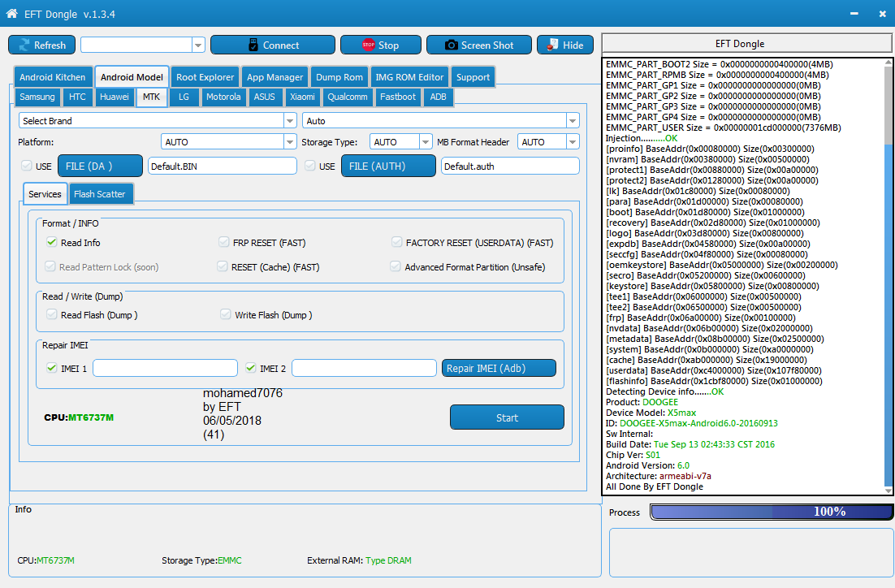895x588 pixels.
Task: Click the IMEI 2 input field
Action: (364, 368)
